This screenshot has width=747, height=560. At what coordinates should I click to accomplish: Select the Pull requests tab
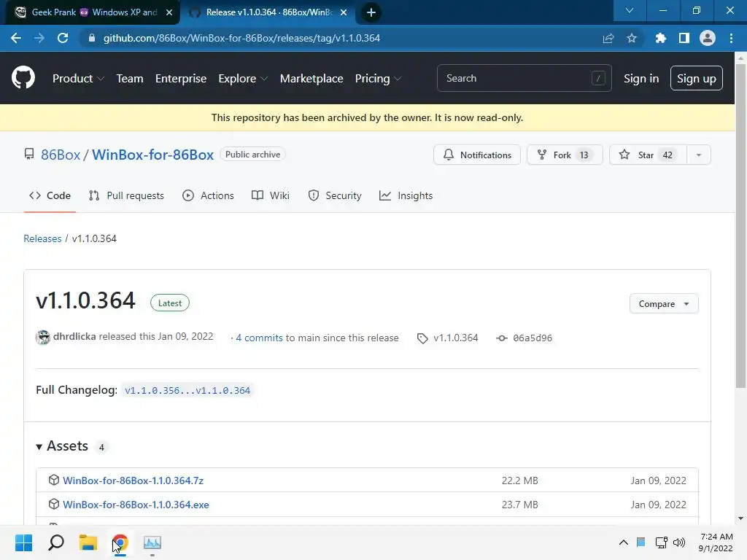click(126, 195)
